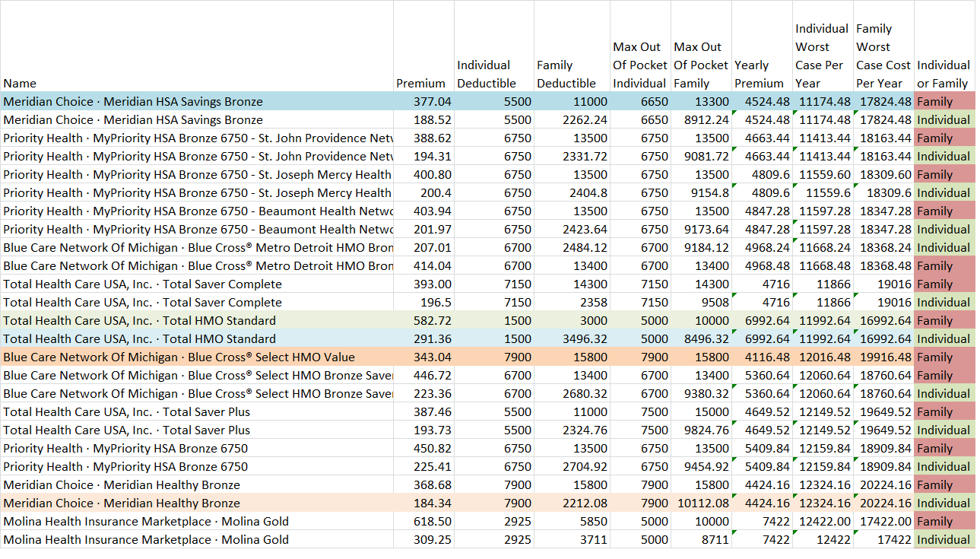This screenshot has height=559, width=980.
Task: Click the max out of pocket family 8711
Action: pos(701,539)
